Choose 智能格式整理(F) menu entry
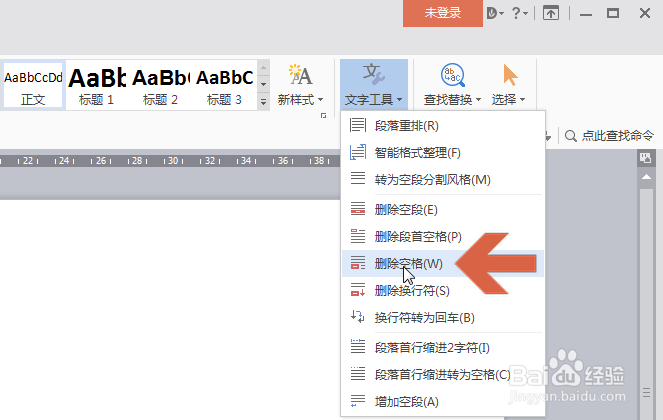The image size is (663, 420). pos(443,152)
